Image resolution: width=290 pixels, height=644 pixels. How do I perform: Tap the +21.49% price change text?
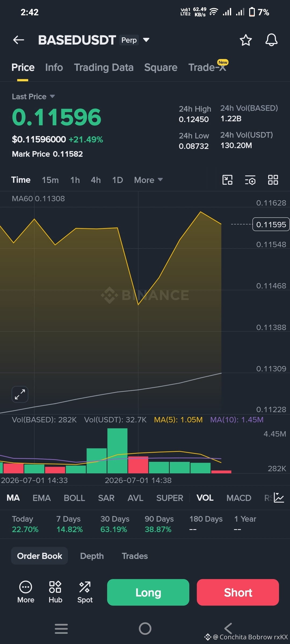[86, 140]
